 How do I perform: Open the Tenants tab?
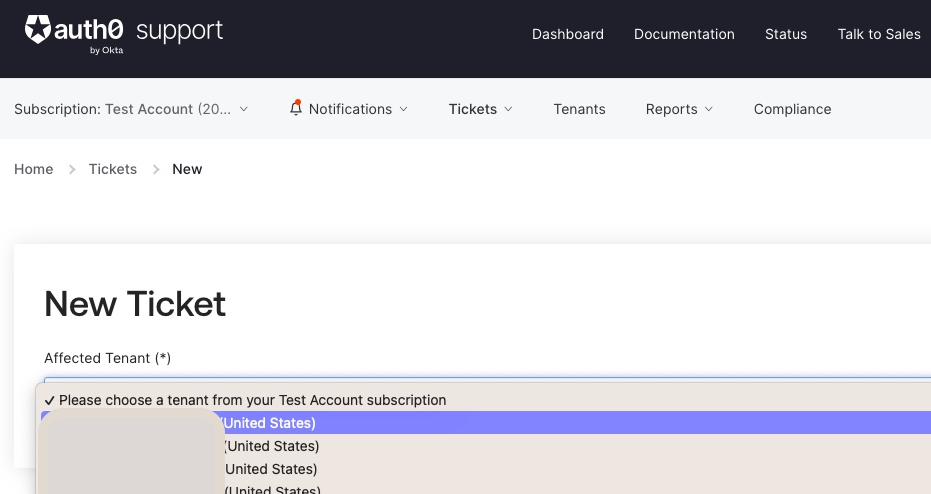pyautogui.click(x=580, y=109)
